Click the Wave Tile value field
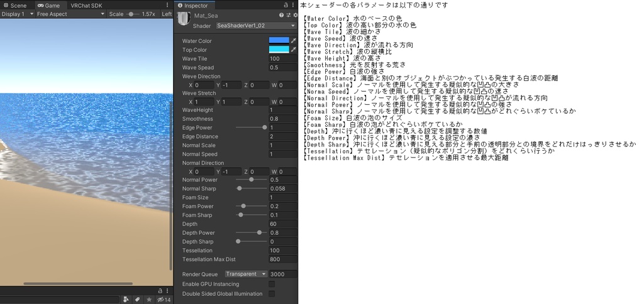644x304 pixels. point(283,58)
